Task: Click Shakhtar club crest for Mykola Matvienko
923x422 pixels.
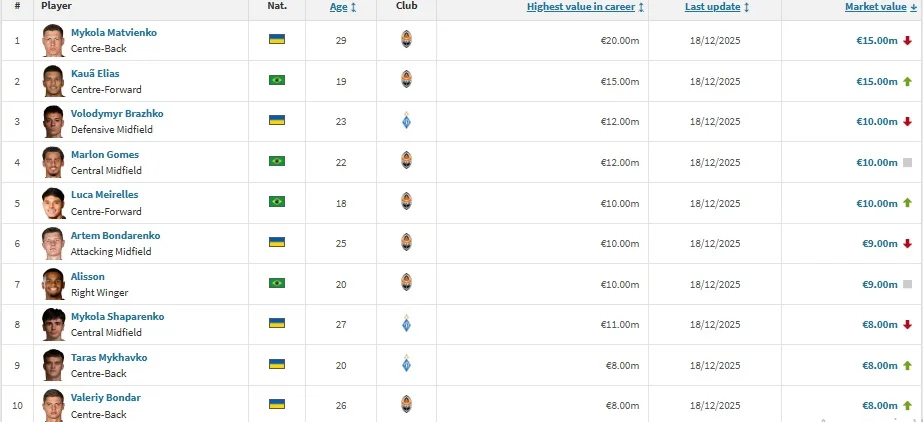Action: click(x=405, y=40)
